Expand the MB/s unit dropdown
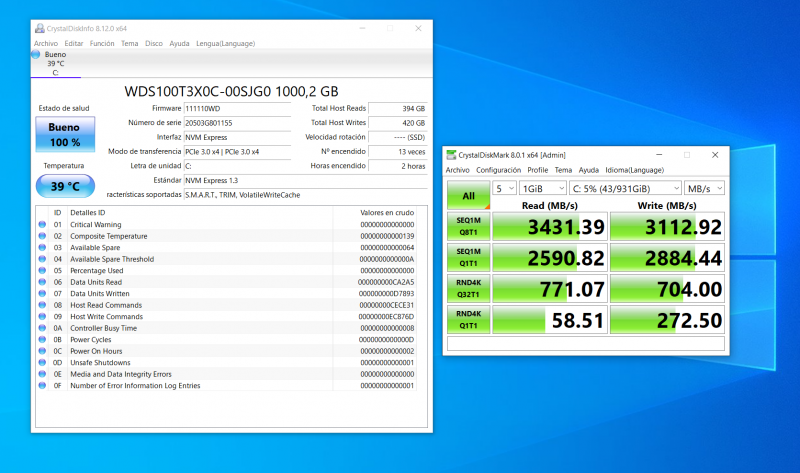 click(x=704, y=189)
